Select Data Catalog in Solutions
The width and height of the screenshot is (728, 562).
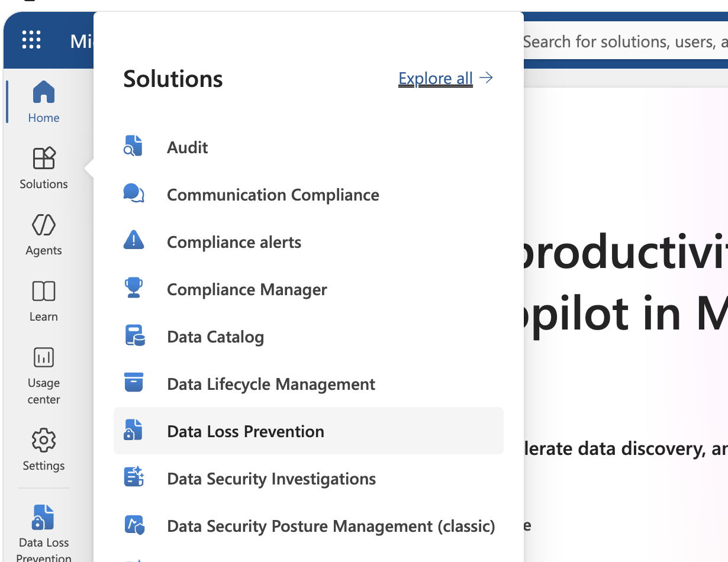pyautogui.click(x=308, y=336)
